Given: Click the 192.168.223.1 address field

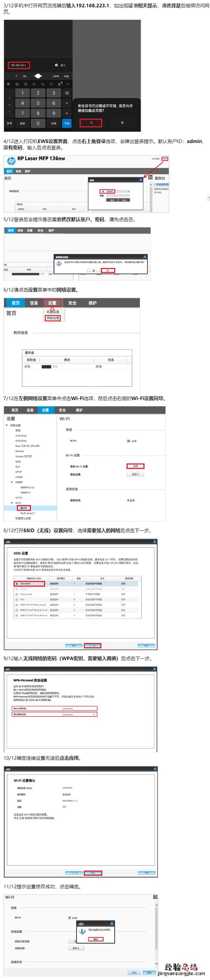Looking at the screenshot, I should pyautogui.click(x=19, y=65).
